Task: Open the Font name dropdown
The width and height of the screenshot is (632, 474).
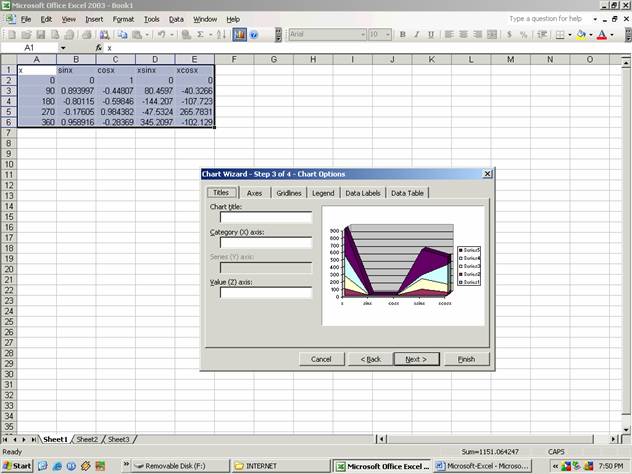Action: pyautogui.click(x=363, y=35)
